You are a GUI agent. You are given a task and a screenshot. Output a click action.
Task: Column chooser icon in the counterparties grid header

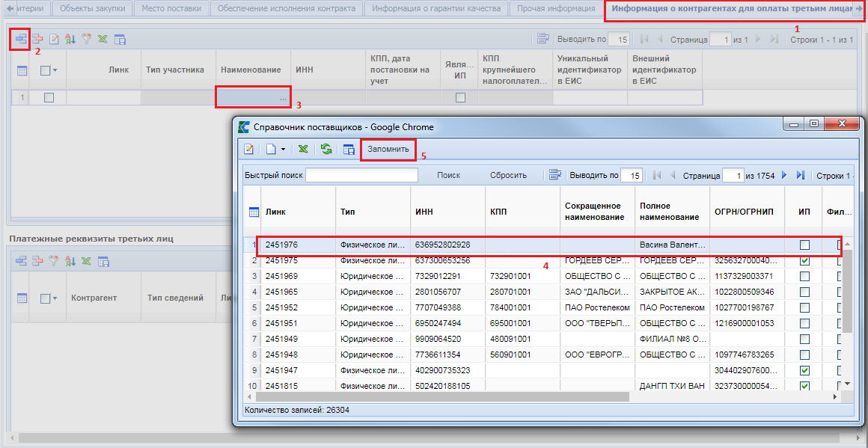click(x=22, y=70)
